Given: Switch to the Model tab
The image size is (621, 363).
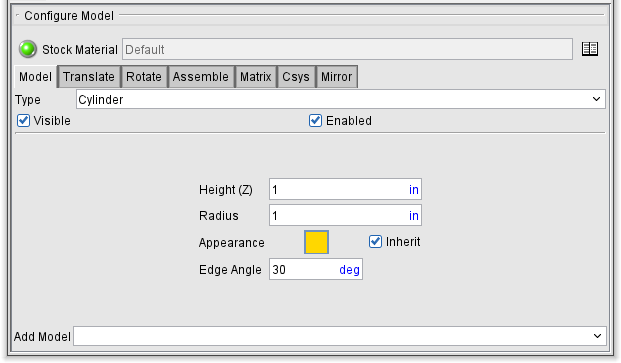Looking at the screenshot, I should tap(35, 76).
